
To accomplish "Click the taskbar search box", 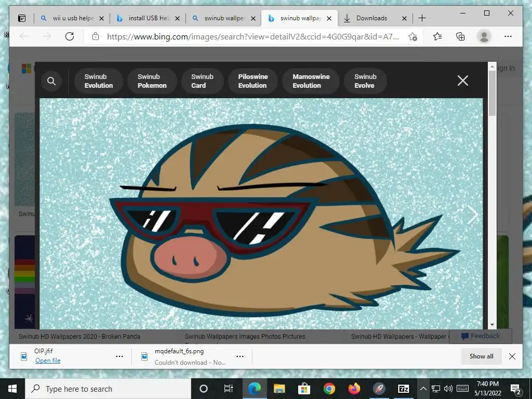I will (x=108, y=389).
